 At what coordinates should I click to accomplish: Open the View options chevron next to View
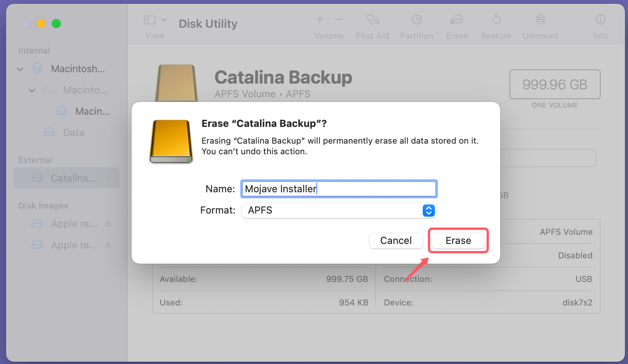click(164, 19)
